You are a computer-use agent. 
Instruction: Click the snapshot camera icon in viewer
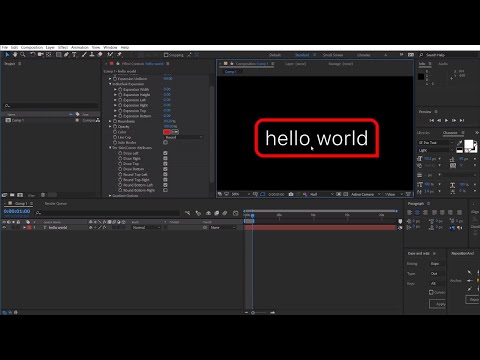tap(291, 194)
